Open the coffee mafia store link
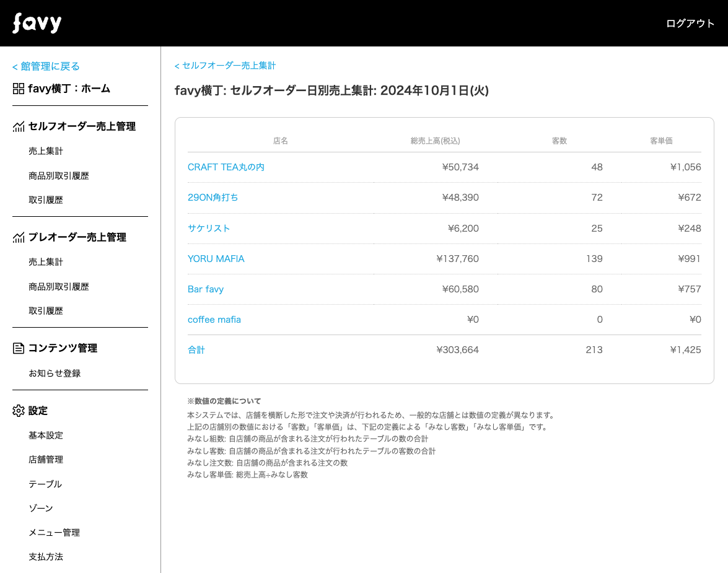The image size is (728, 573). tap(214, 320)
